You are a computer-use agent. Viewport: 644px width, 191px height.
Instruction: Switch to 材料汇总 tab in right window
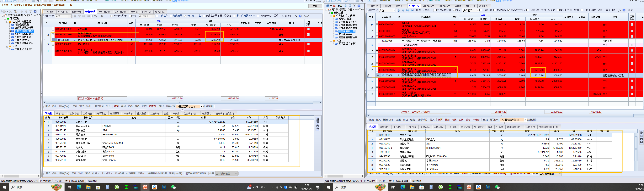point(470,6)
